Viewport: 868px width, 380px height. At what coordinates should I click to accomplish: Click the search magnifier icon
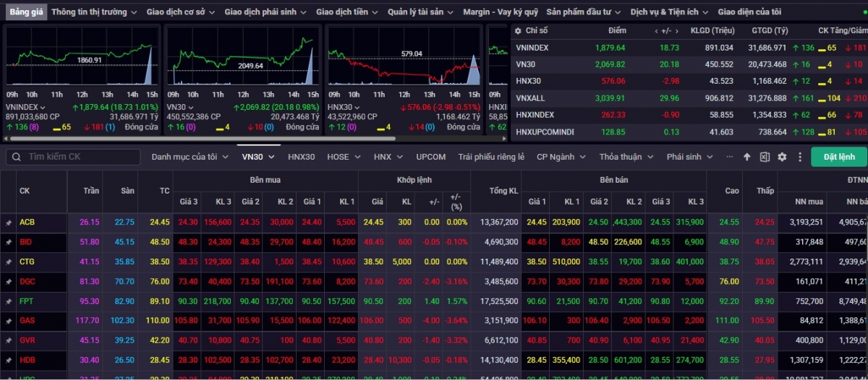point(17,157)
